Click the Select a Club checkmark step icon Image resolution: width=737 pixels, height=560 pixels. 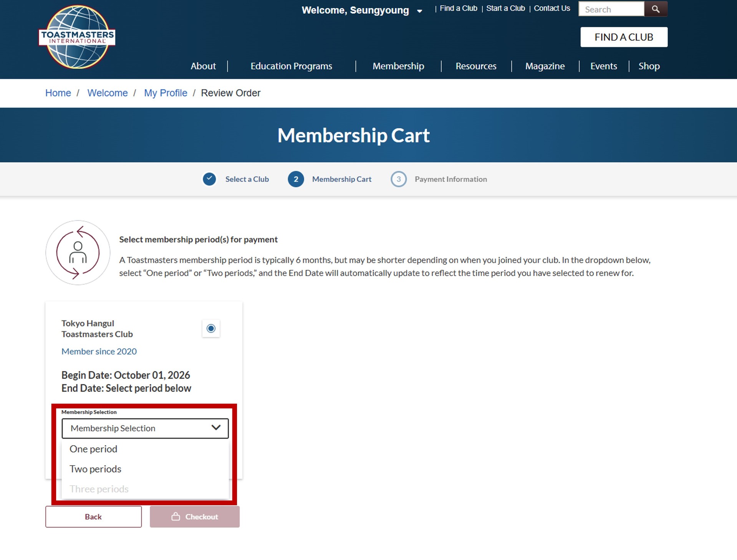tap(209, 179)
